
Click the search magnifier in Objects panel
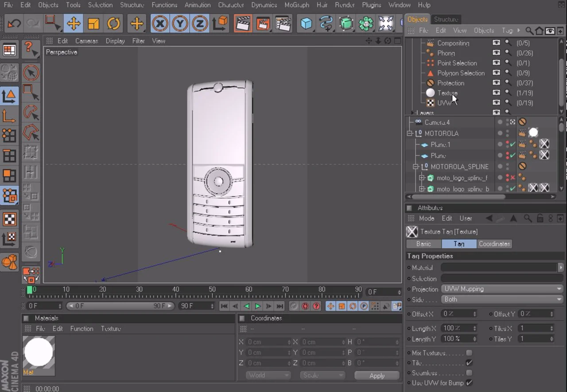[x=529, y=31]
